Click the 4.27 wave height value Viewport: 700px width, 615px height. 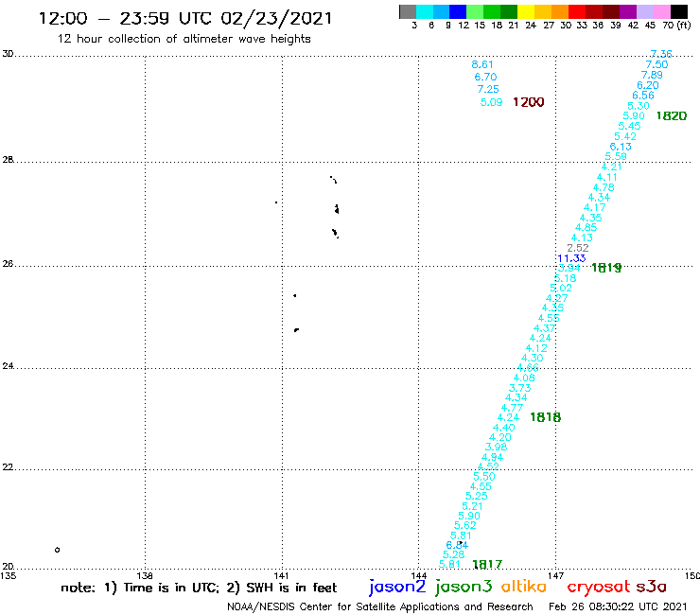[557, 298]
